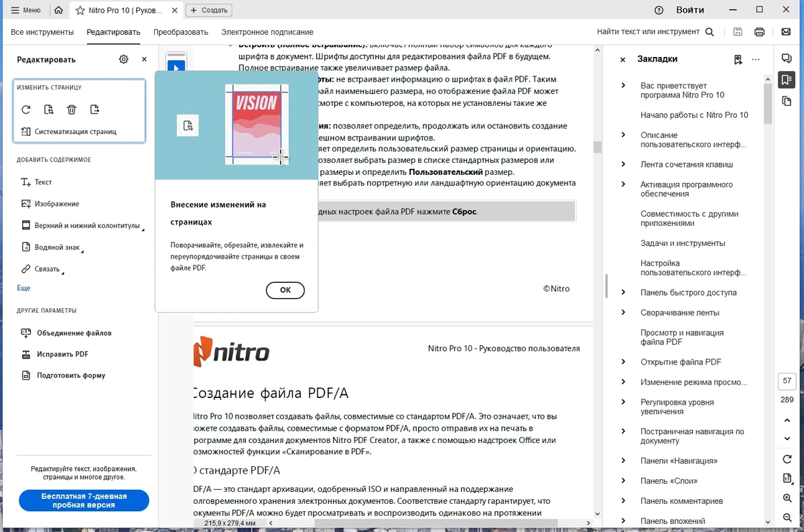Viewport: 804px width, 532px height.
Task: Expand Панель «Слои» bookmark
Action: [623, 480]
